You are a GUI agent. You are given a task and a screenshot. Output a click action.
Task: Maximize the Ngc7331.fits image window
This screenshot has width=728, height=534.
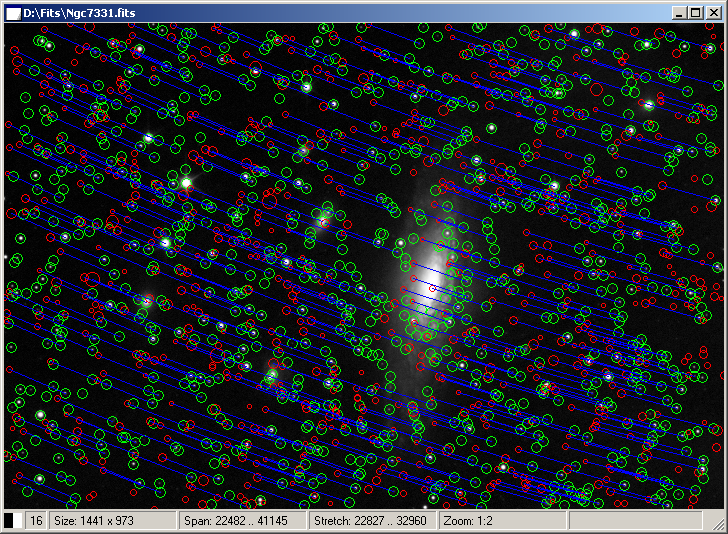click(x=695, y=12)
